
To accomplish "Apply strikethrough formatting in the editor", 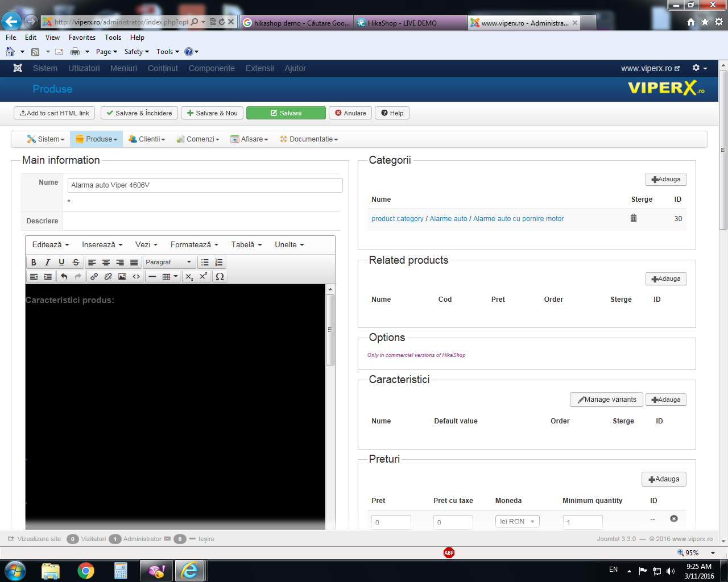I will coord(76,263).
